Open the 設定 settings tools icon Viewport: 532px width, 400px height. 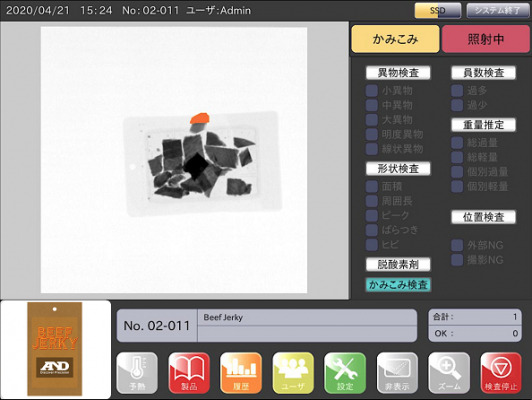[345, 373]
